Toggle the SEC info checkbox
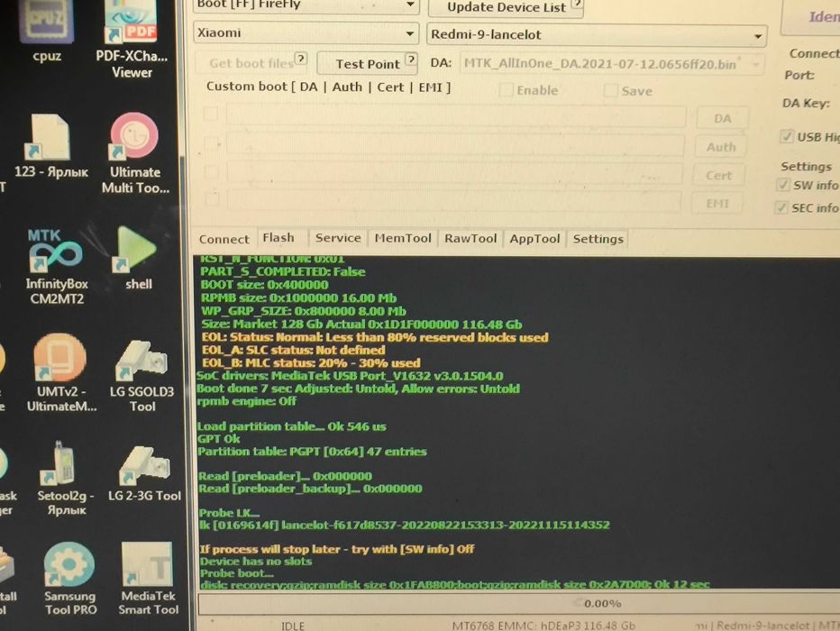The height and width of the screenshot is (631, 840). click(781, 207)
